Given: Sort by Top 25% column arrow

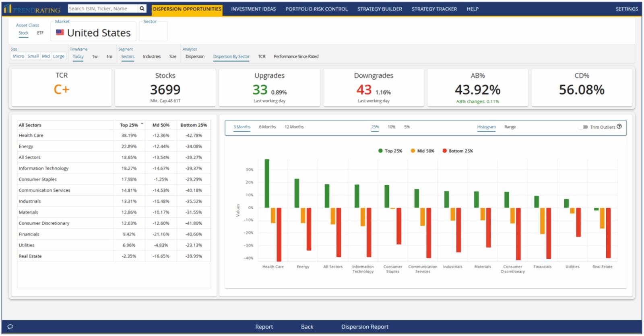Looking at the screenshot, I should 142,124.
